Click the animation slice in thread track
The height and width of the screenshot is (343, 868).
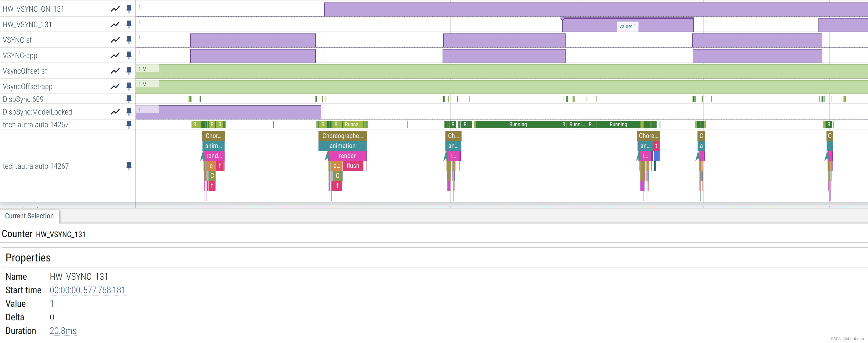[x=342, y=146]
